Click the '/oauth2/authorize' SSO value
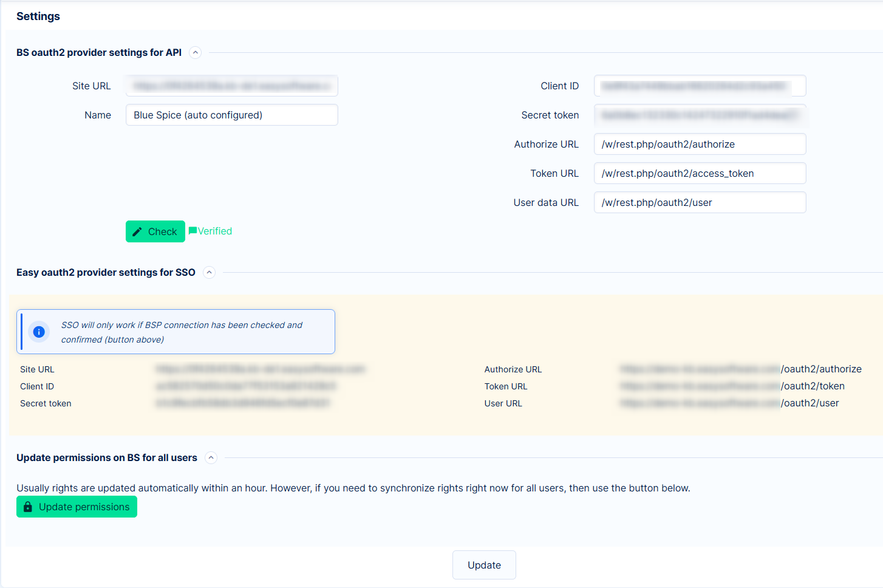Image resolution: width=883 pixels, height=588 pixels. tap(821, 369)
